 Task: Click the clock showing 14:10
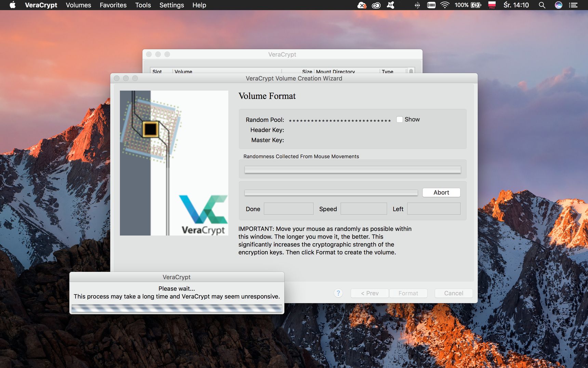516,5
